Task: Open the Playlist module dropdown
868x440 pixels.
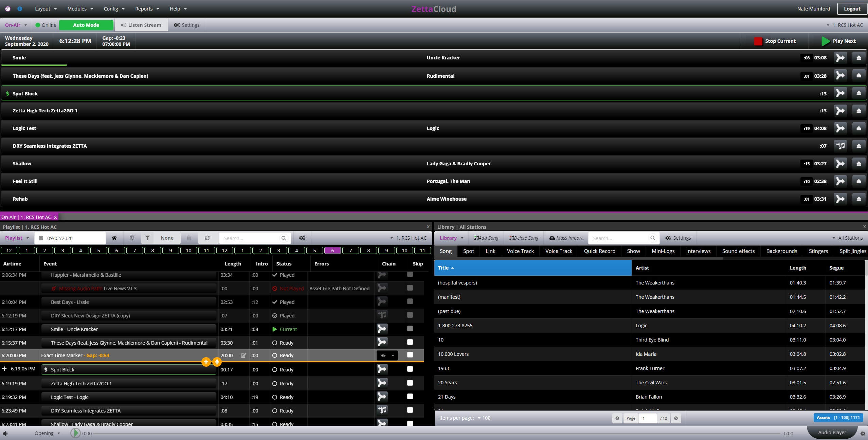Action: pos(17,238)
